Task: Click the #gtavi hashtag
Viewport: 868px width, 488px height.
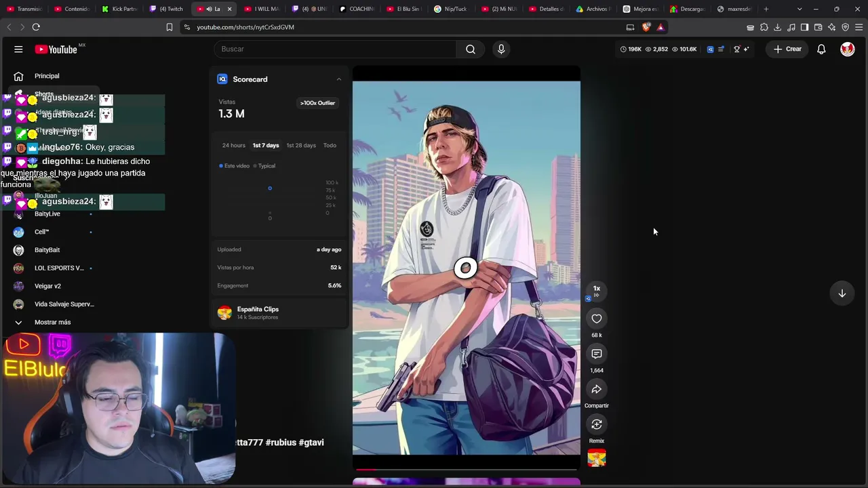Action: 311,443
